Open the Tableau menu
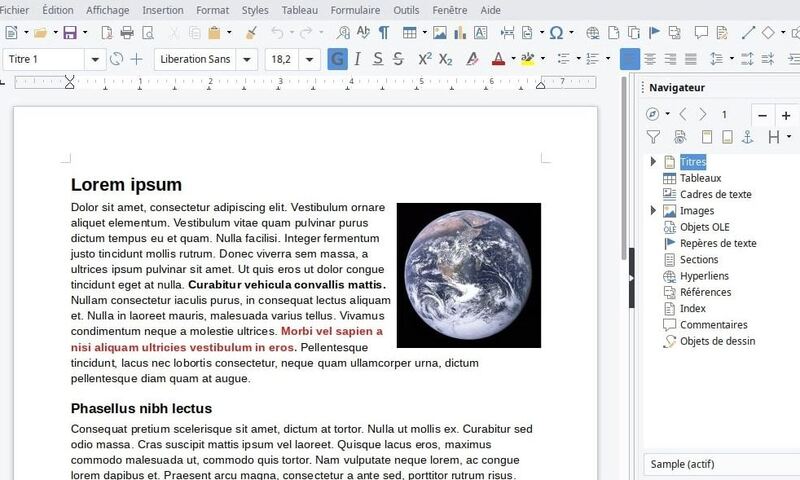The width and height of the screenshot is (800, 480). 299,10
